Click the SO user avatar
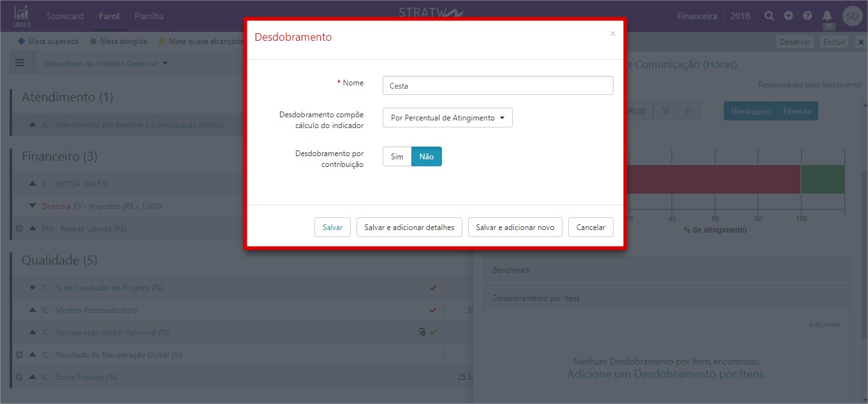This screenshot has width=868, height=404. click(x=852, y=16)
